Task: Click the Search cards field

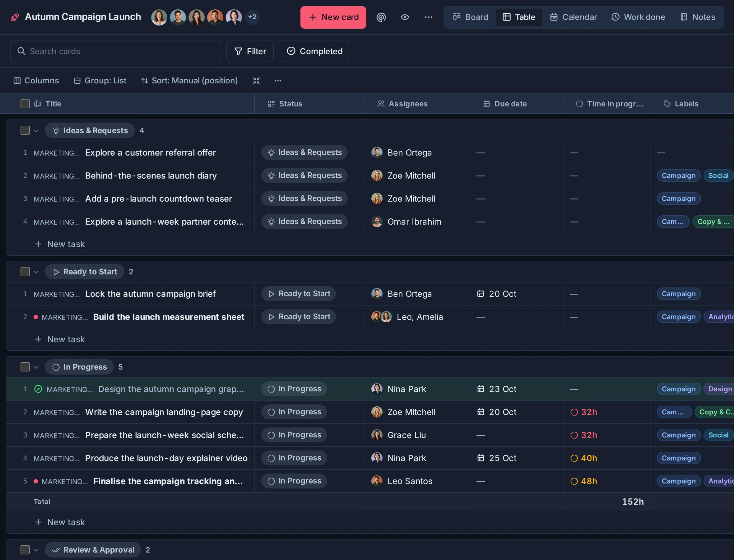Action: [x=116, y=51]
